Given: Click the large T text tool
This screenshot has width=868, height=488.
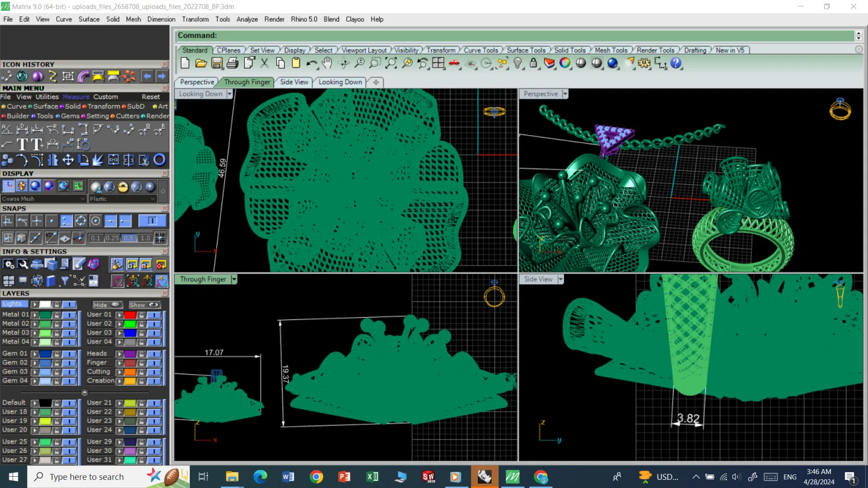Looking at the screenshot, I should pos(22,144).
